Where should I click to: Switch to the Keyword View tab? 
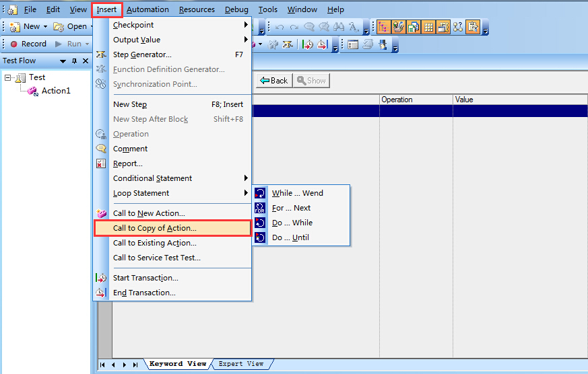[178, 364]
